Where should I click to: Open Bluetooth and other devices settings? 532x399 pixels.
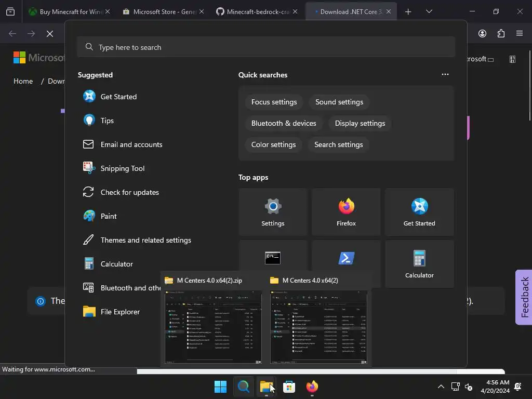coord(122,288)
